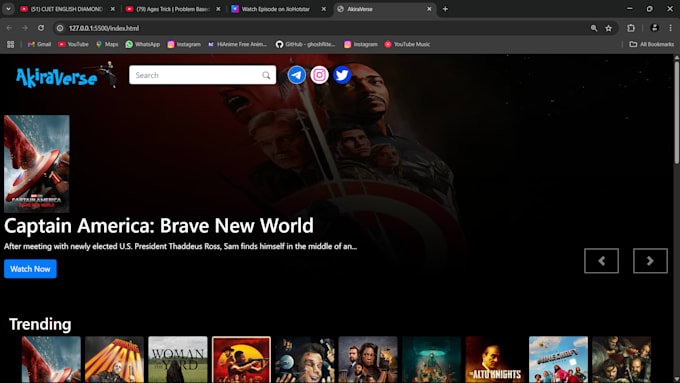Screen dimensions: 680x383
Task: Bookmark this page with star icon
Action: coord(608,28)
